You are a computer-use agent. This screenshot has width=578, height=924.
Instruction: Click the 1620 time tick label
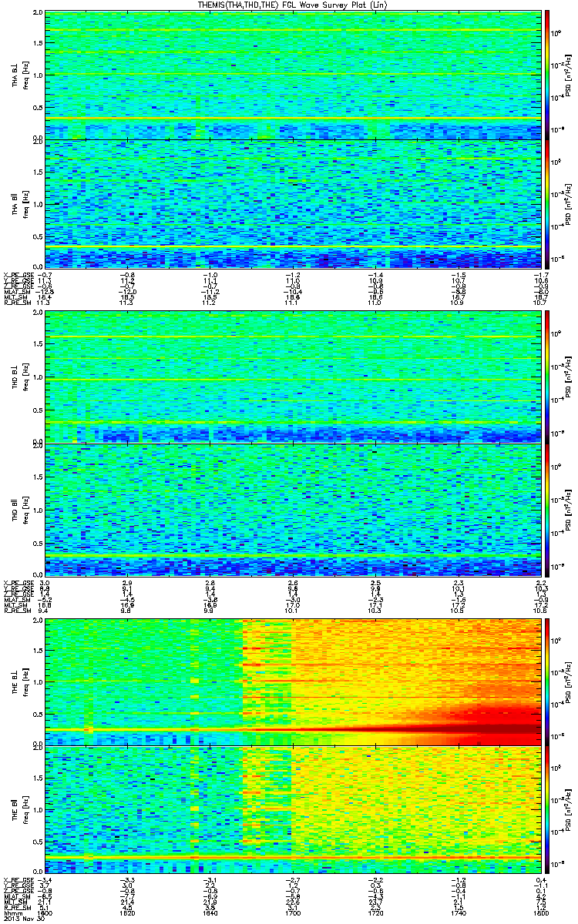127,914
